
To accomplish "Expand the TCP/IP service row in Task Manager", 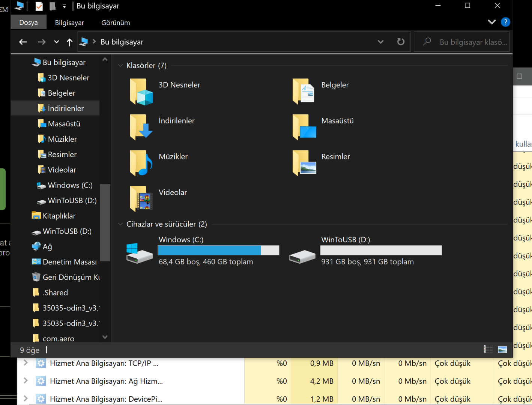I will pos(26,363).
